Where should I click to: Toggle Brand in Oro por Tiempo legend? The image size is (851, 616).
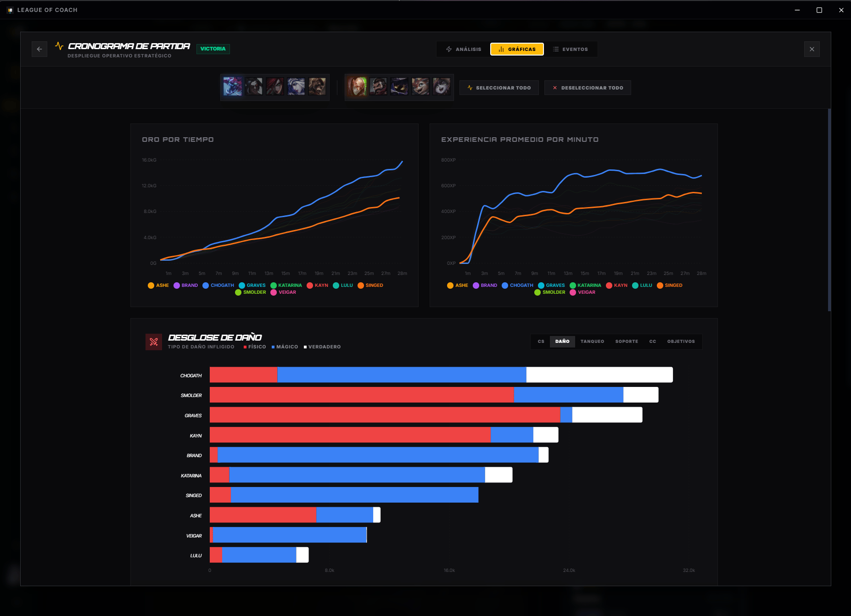click(x=185, y=286)
